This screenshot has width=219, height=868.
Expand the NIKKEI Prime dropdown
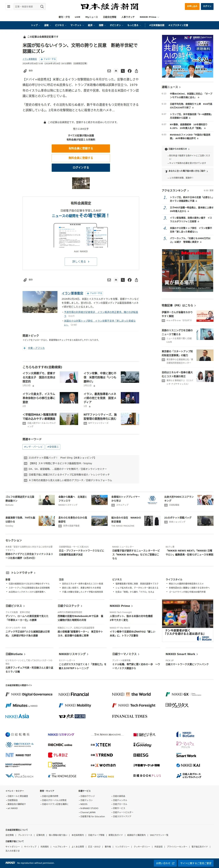pos(149,17)
